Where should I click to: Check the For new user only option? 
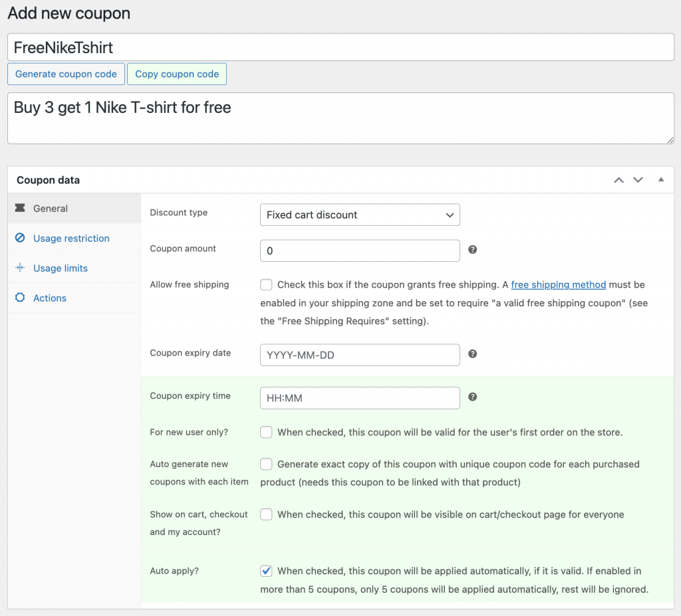click(266, 432)
